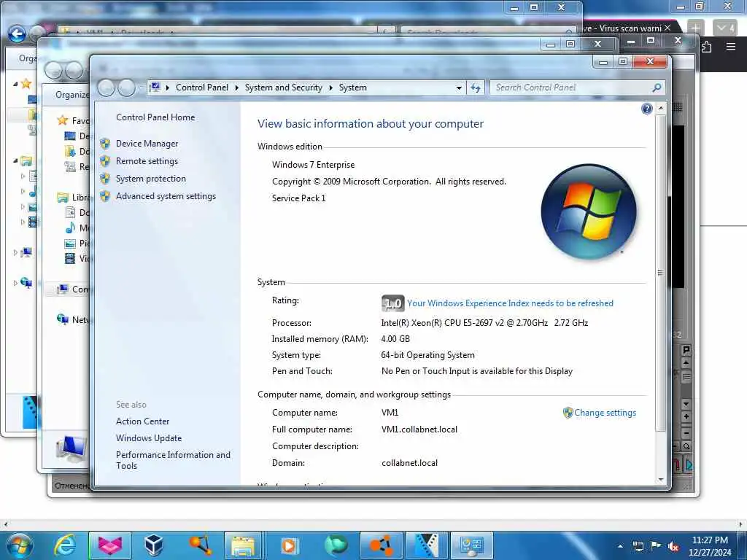The image size is (747, 560).
Task: Select System breadcrumb segment
Action: [352, 87]
